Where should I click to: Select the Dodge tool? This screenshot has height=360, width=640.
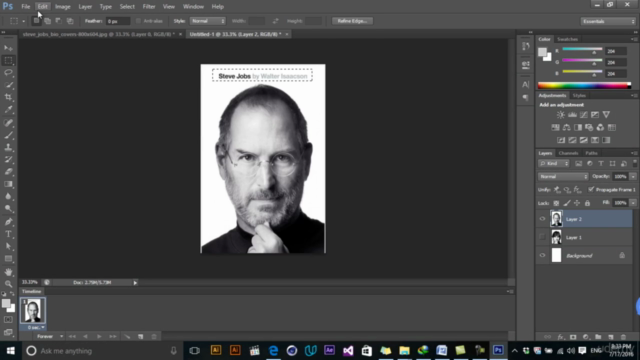pyautogui.click(x=8, y=209)
